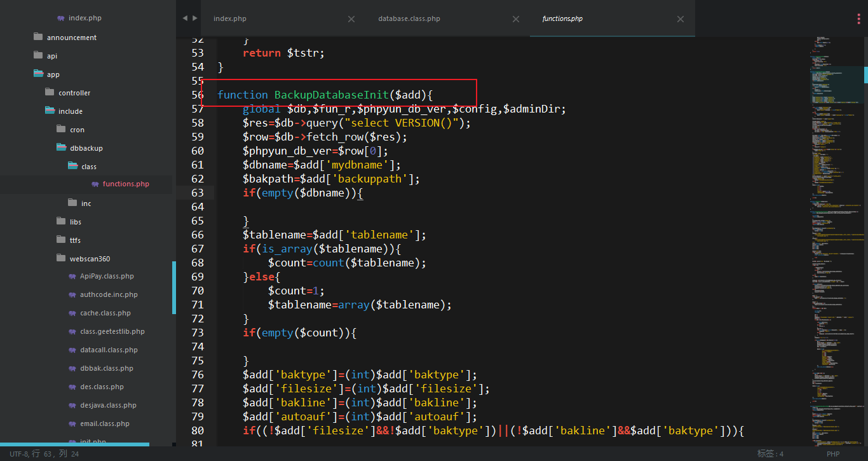Click the sidebar horizontal scrollbar
Viewport: 868px width, 461px height.
point(74,444)
